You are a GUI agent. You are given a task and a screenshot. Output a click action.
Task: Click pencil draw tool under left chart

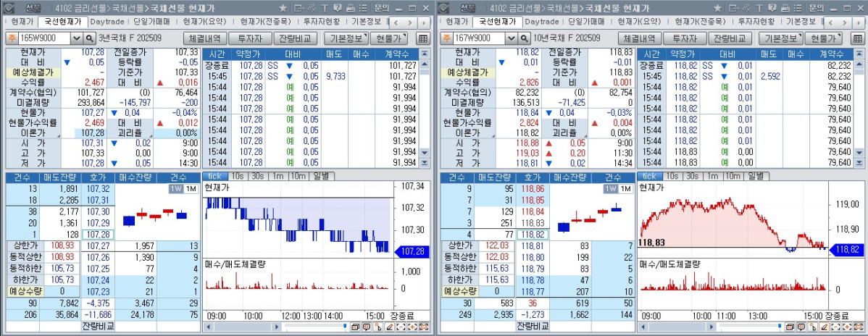pos(390,327)
